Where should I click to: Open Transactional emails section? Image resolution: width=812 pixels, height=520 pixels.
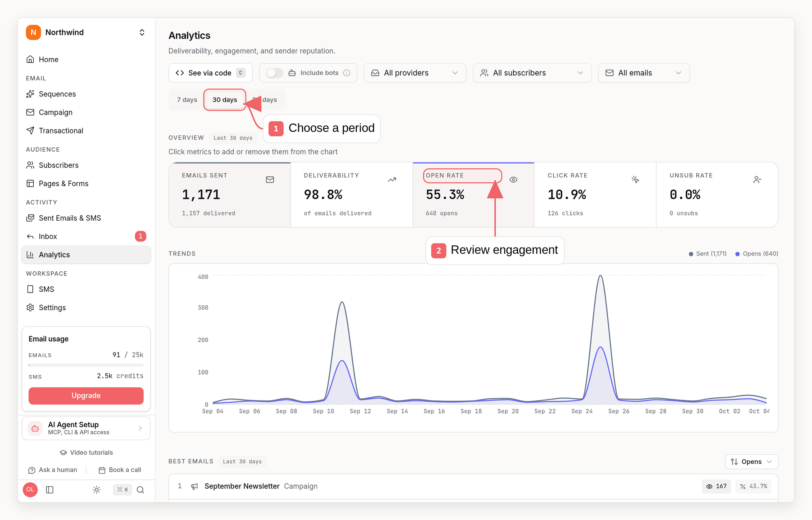[x=86, y=131]
